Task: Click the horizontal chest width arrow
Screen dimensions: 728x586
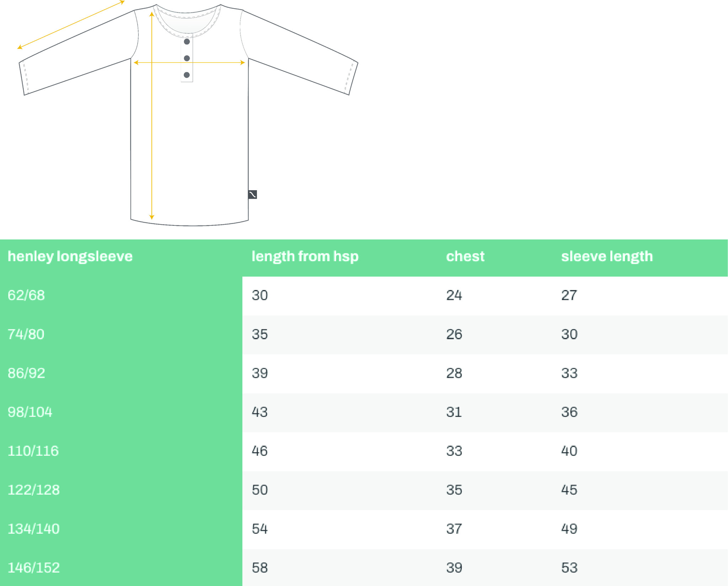Action: pos(189,63)
